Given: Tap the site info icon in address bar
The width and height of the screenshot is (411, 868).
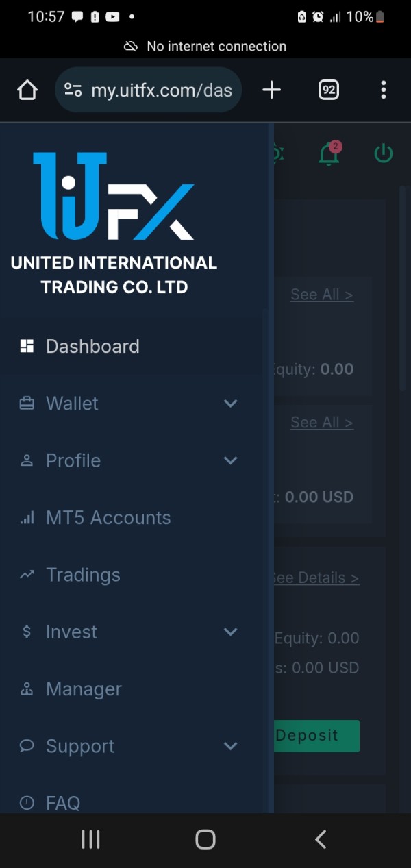Looking at the screenshot, I should [73, 90].
